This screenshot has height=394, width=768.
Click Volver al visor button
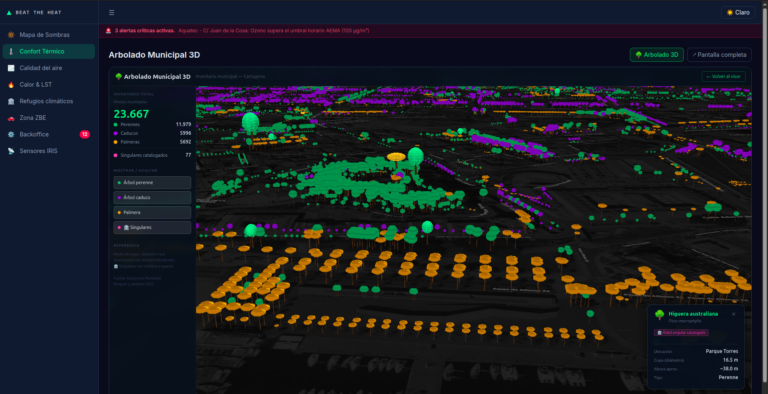(723, 76)
